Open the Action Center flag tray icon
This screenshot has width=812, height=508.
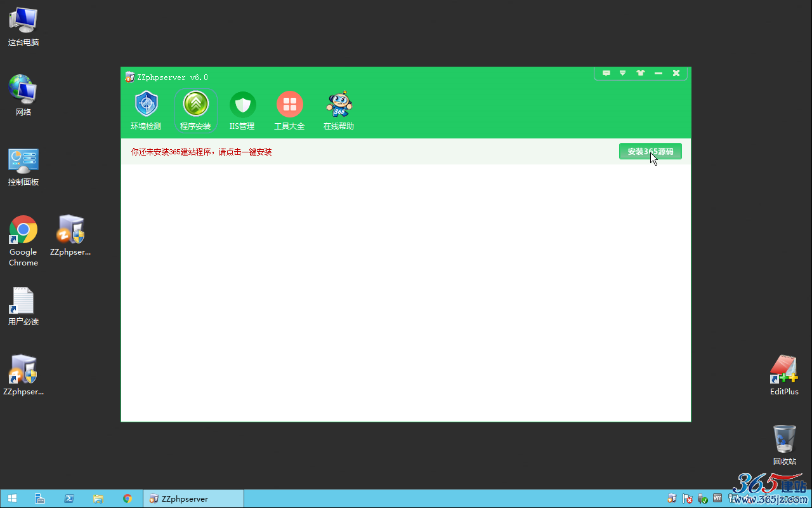point(687,498)
